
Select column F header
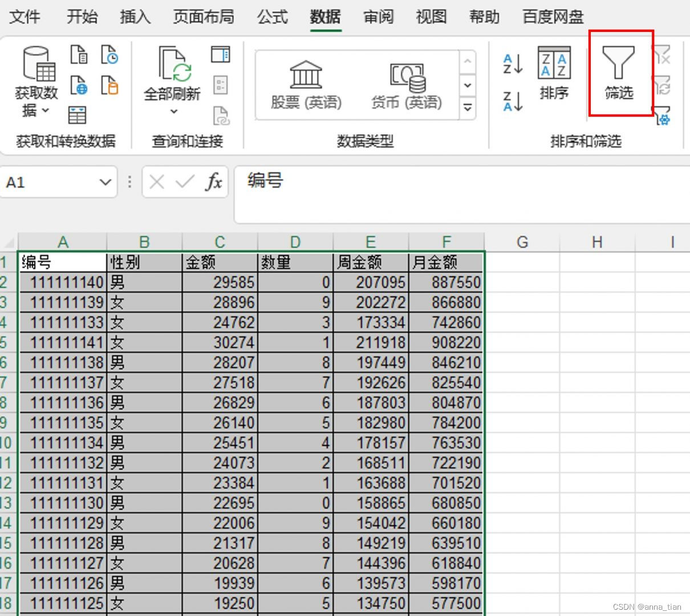pos(447,242)
